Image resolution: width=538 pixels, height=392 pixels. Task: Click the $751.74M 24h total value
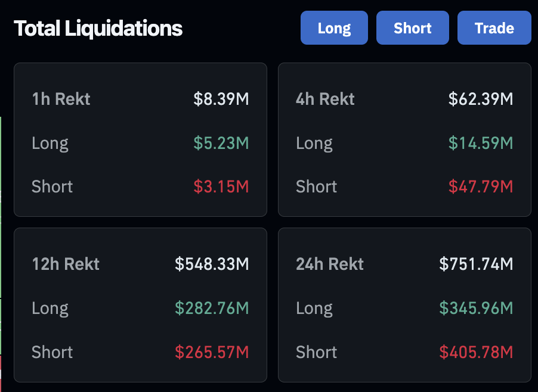476,264
